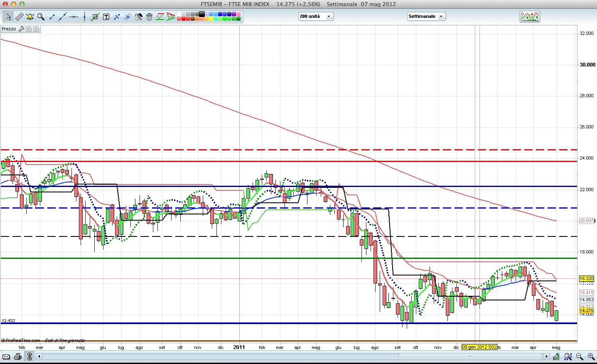
Task: Click the 13.432 support level label
Action: click(x=8, y=320)
